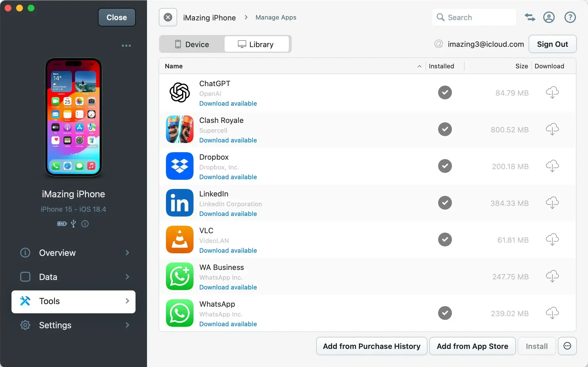Sign out of imazing3@icloud.com

tap(552, 44)
